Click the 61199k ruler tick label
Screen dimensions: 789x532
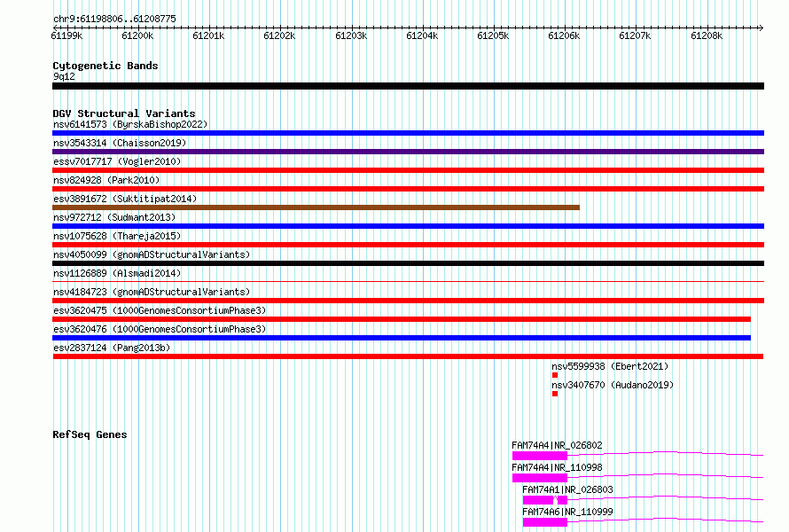click(66, 35)
